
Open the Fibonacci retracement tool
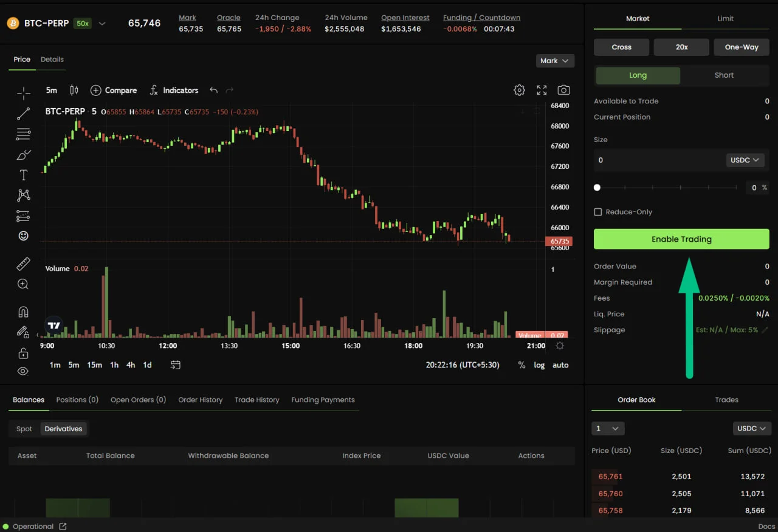(23, 134)
